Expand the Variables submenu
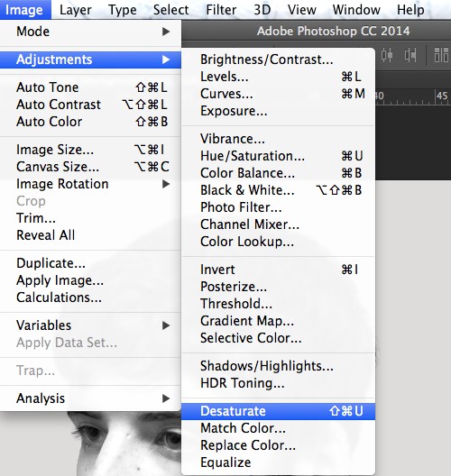The height and width of the screenshot is (476, 451). (x=90, y=325)
